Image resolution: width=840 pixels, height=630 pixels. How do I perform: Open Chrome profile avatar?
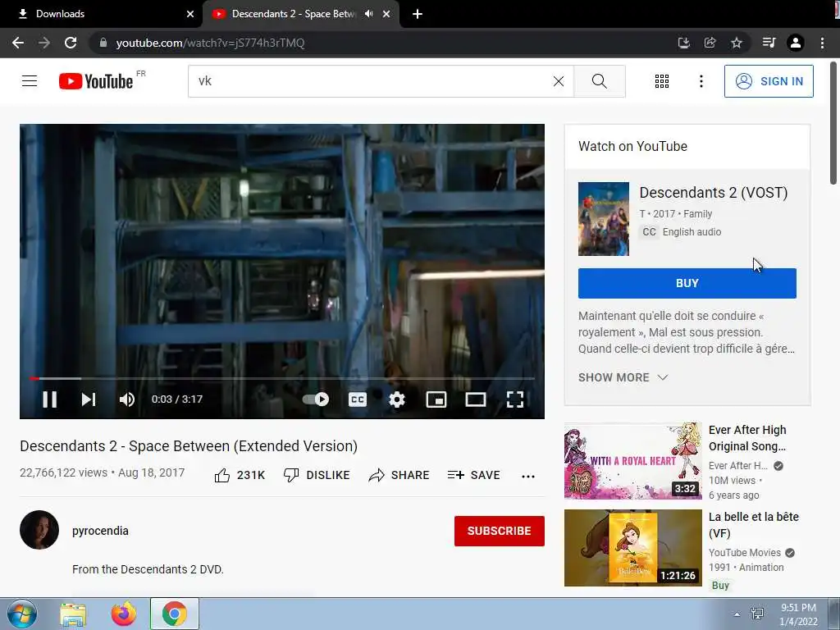coord(796,43)
